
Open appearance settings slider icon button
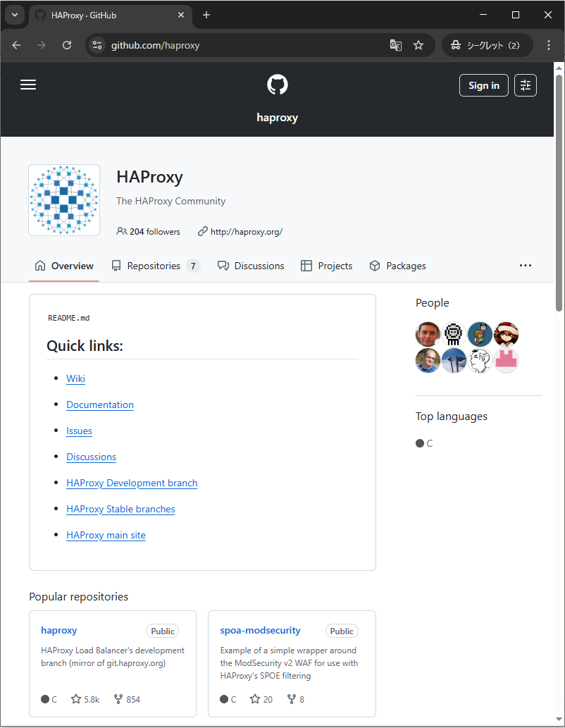click(525, 85)
